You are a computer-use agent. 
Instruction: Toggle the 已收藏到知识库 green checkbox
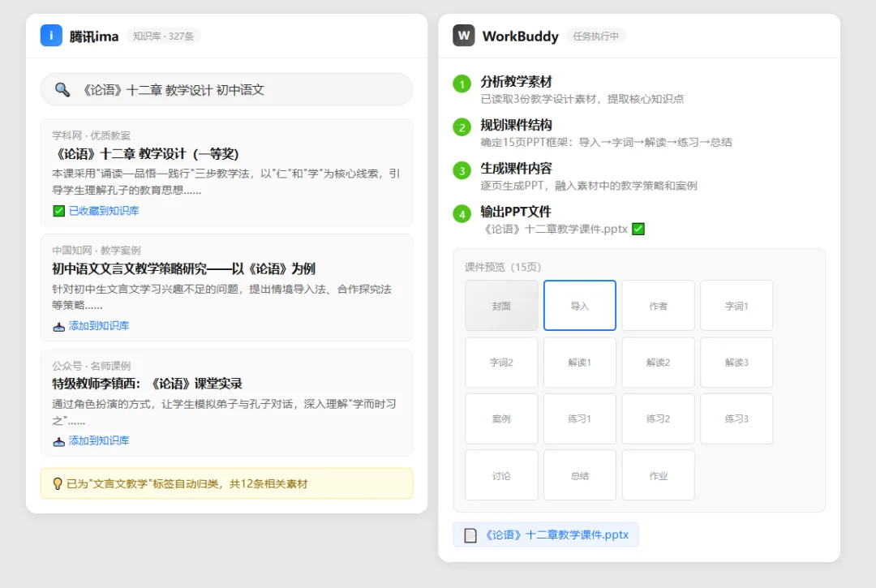tap(58, 211)
